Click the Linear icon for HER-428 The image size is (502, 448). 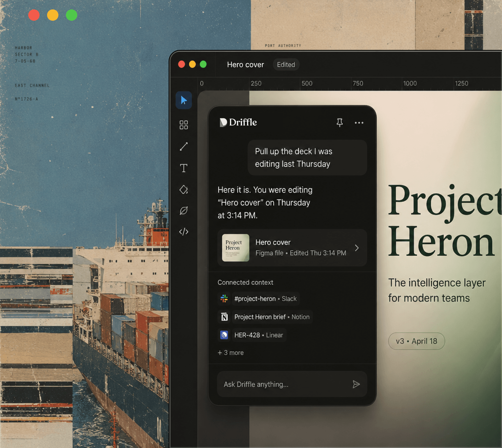pyautogui.click(x=224, y=335)
